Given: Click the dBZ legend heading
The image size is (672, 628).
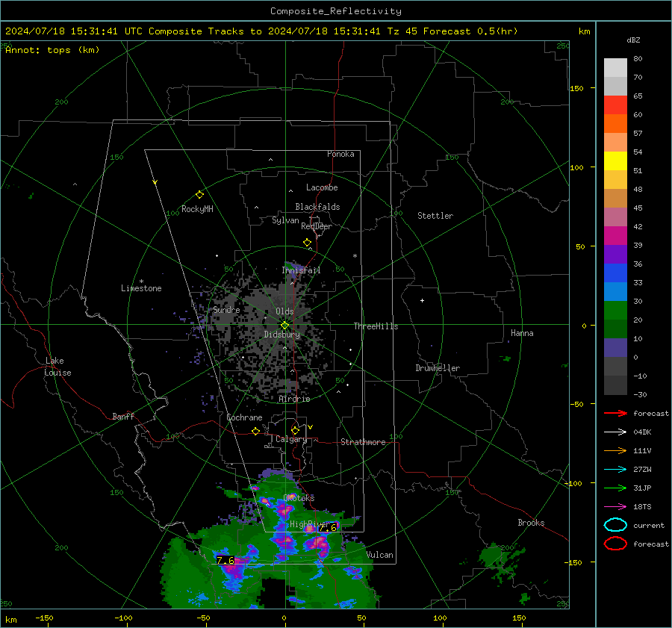Looking at the screenshot, I should coord(633,40).
